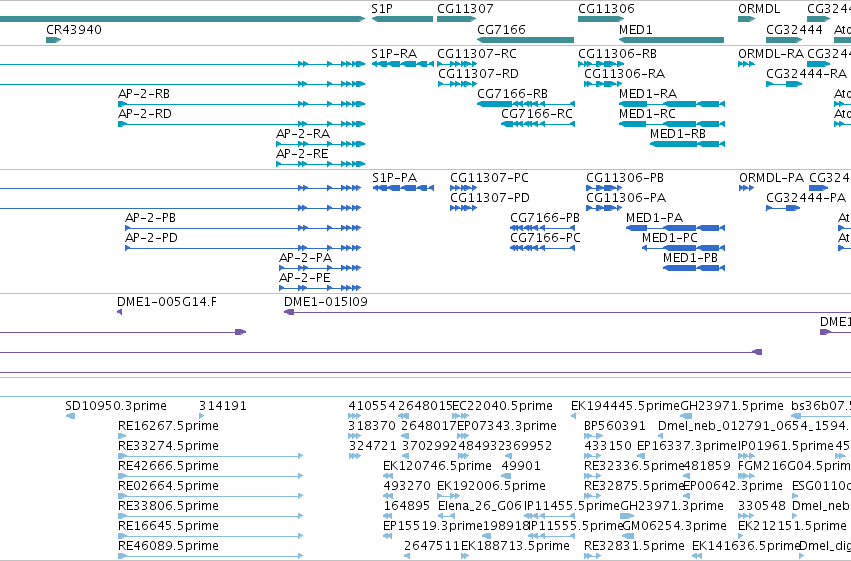Viewport: 851px width, 561px height.
Task: Select EST RE16645.5prime
Action: click(210, 536)
